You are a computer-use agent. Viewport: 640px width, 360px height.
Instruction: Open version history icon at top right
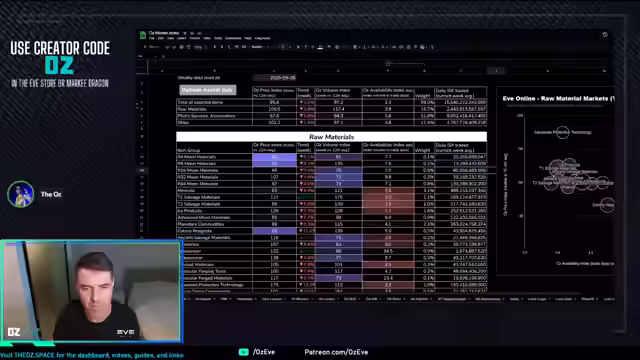click(605, 35)
